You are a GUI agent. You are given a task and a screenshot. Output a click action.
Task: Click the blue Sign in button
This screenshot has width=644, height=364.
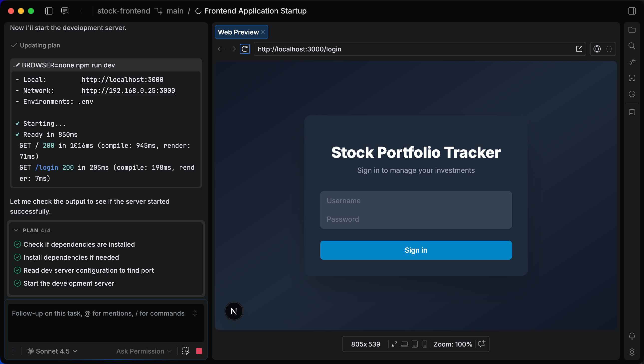[416, 250]
